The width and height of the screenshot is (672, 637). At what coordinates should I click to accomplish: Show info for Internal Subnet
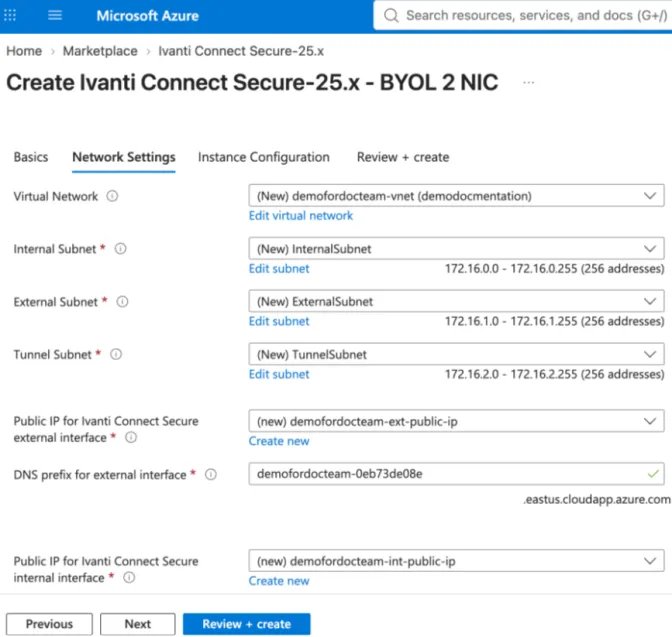point(120,249)
